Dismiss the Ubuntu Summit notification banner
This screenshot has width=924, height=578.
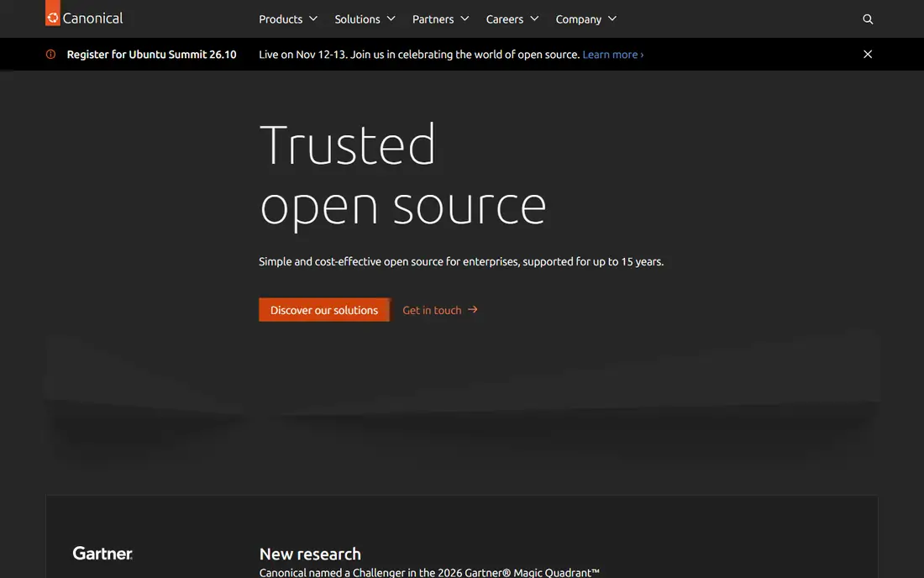(x=868, y=55)
